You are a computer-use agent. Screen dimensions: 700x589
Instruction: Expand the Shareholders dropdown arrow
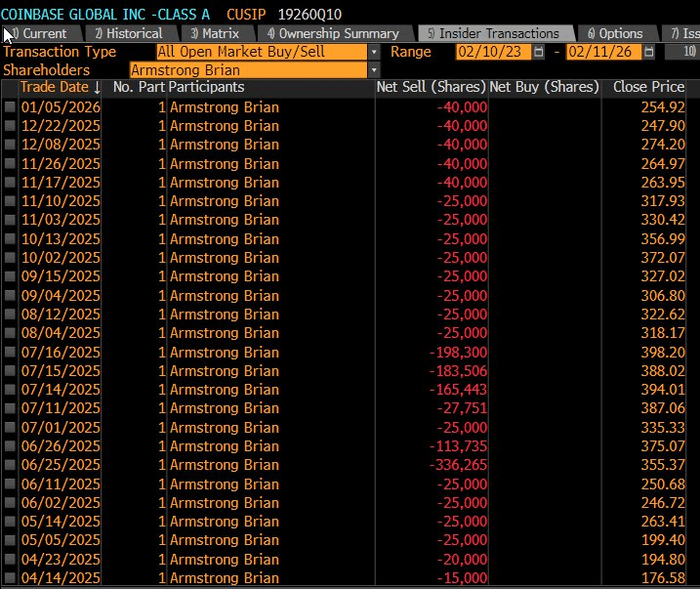click(374, 70)
